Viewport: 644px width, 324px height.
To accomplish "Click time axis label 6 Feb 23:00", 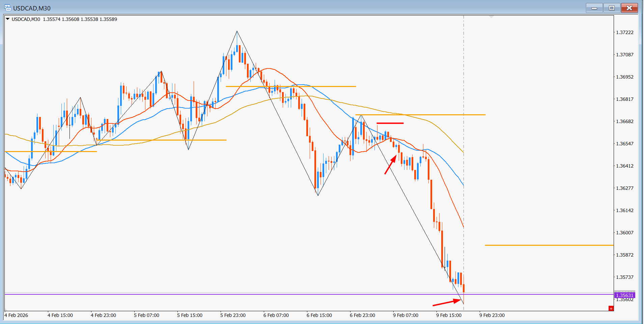I will 362,315.
